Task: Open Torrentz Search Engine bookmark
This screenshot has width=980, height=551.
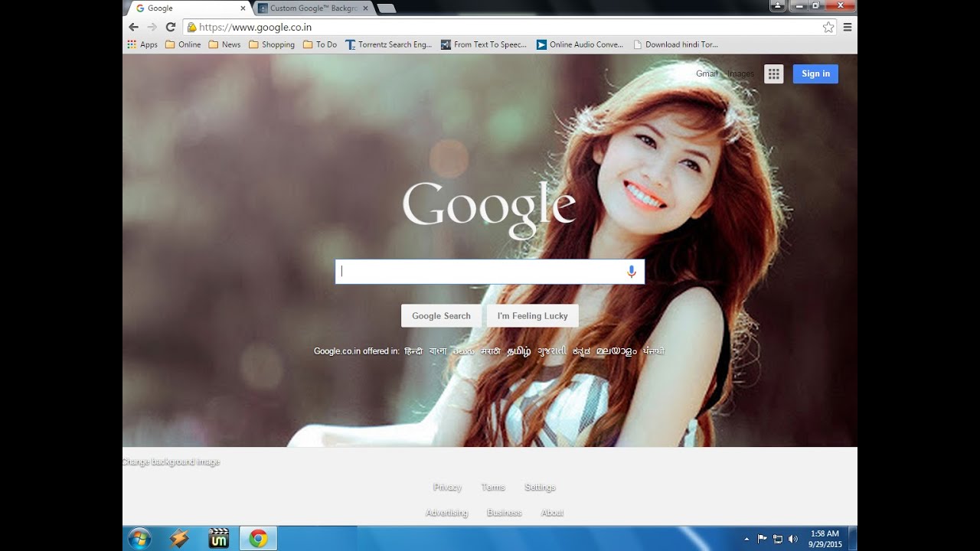Action: tap(389, 44)
